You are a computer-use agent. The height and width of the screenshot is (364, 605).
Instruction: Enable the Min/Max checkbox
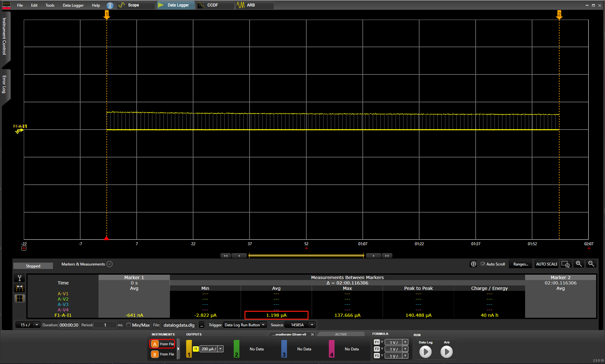(128, 325)
